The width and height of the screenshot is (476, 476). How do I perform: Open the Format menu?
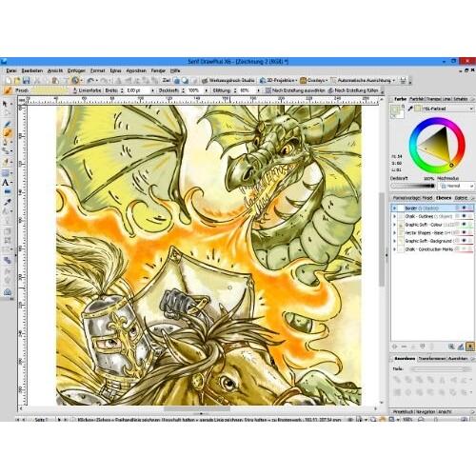tap(97, 70)
